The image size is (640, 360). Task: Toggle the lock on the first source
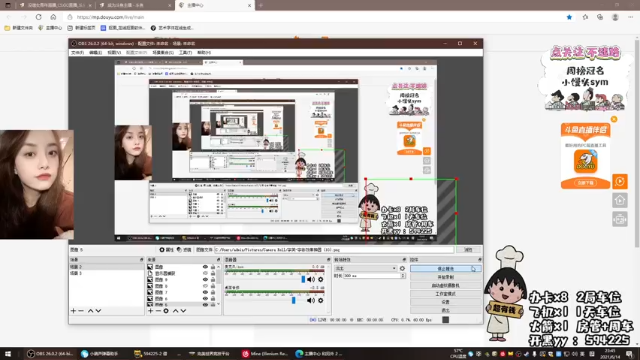(213, 267)
